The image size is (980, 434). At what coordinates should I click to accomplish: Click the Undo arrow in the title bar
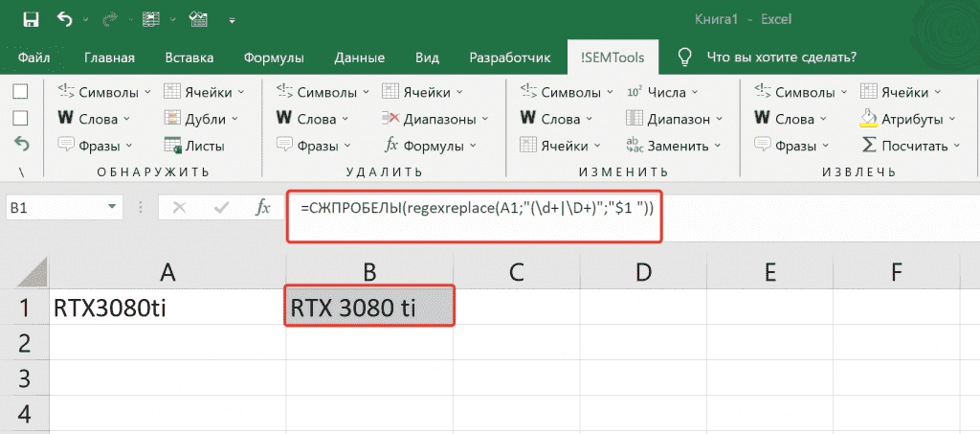pos(65,18)
